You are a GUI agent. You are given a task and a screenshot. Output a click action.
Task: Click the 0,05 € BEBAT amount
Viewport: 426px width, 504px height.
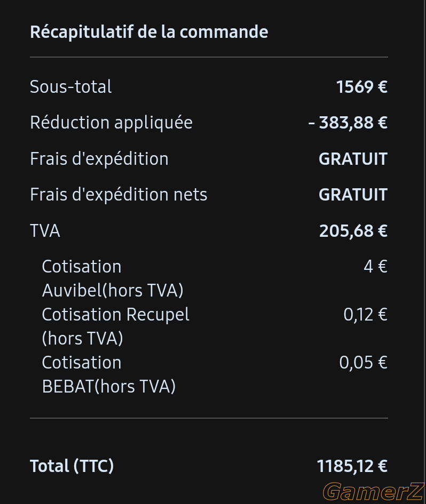pos(363,363)
